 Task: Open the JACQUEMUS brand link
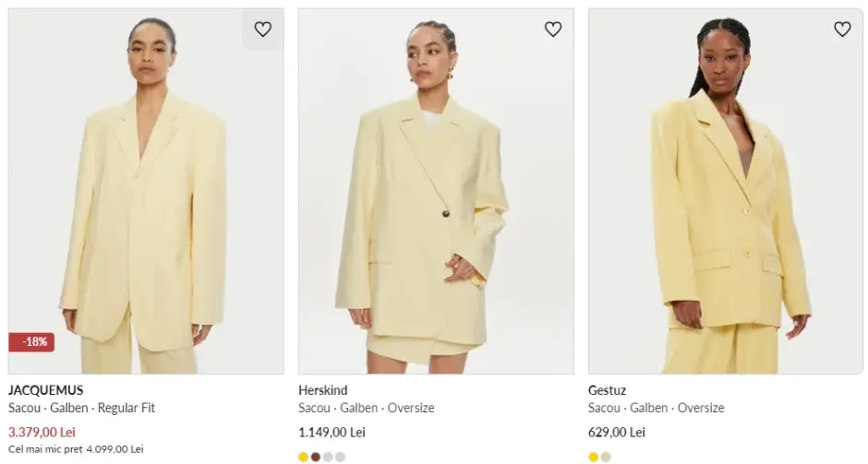coord(46,390)
